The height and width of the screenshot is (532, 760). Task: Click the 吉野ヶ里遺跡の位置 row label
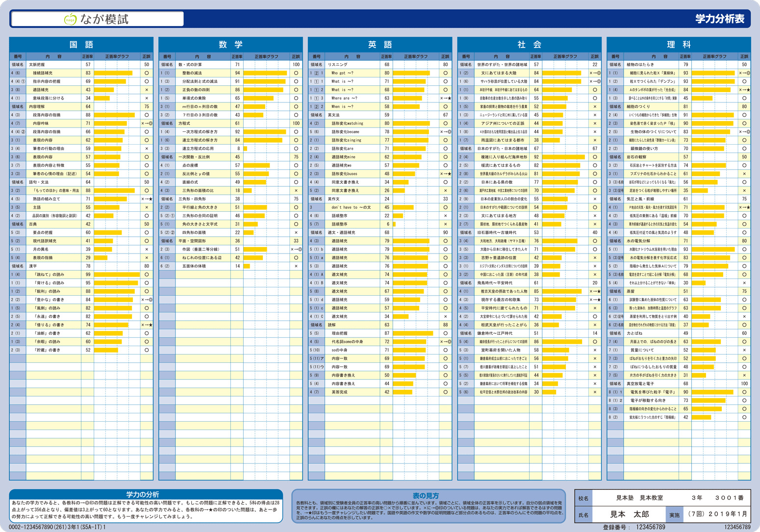pyautogui.click(x=499, y=258)
